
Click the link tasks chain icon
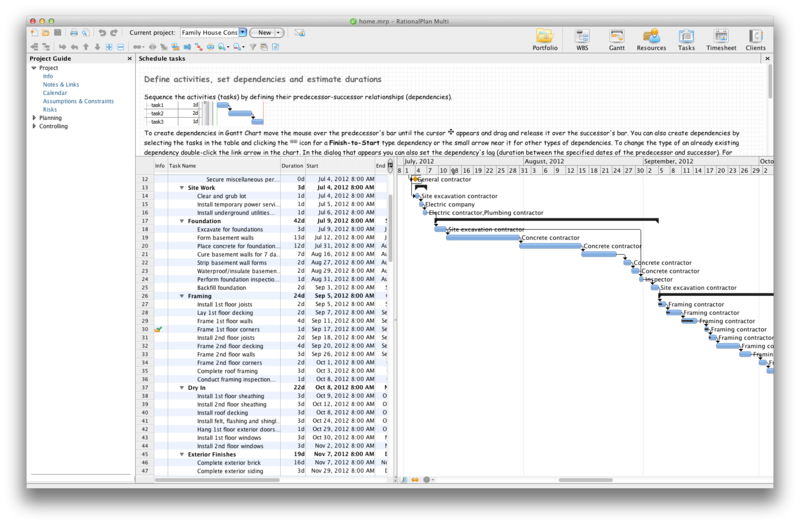(138, 47)
